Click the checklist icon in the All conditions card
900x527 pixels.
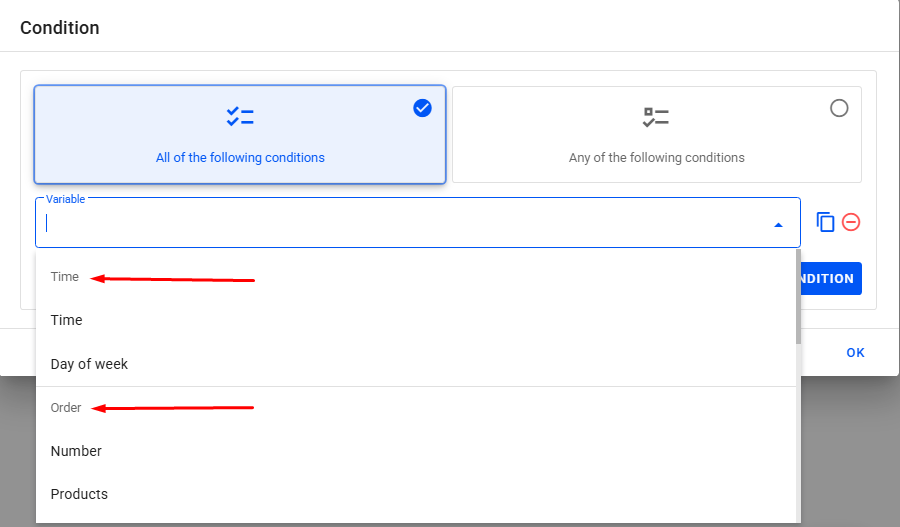coord(240,117)
